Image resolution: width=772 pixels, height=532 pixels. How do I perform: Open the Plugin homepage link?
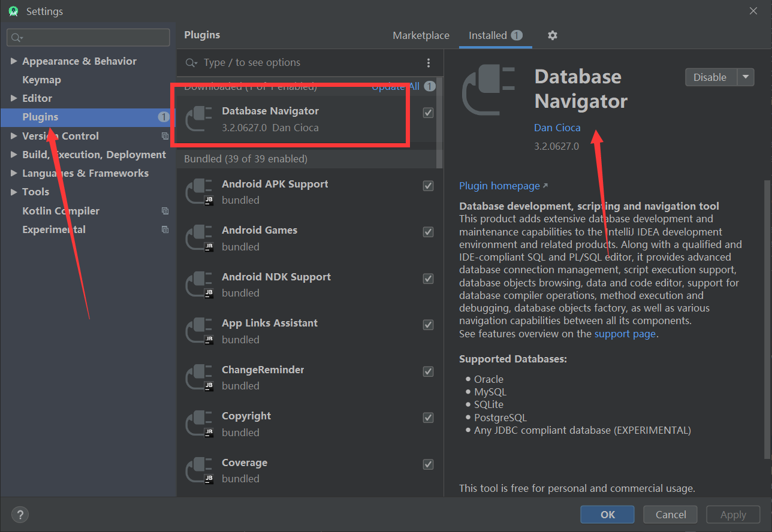(x=503, y=186)
